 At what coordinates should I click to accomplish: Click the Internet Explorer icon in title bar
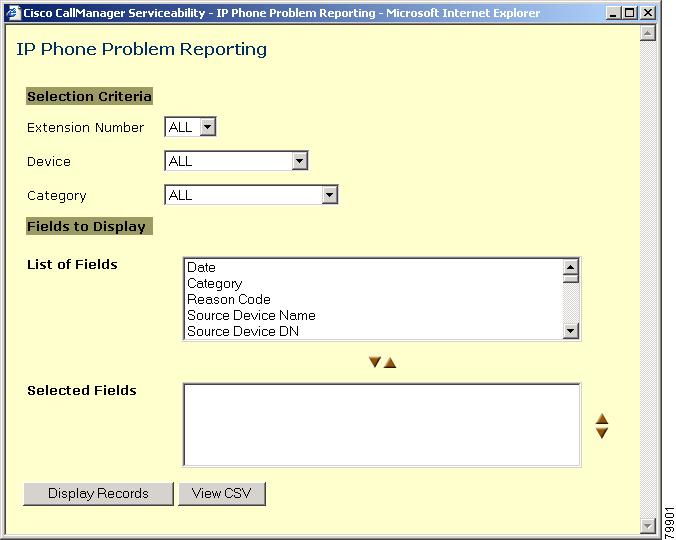(x=13, y=12)
